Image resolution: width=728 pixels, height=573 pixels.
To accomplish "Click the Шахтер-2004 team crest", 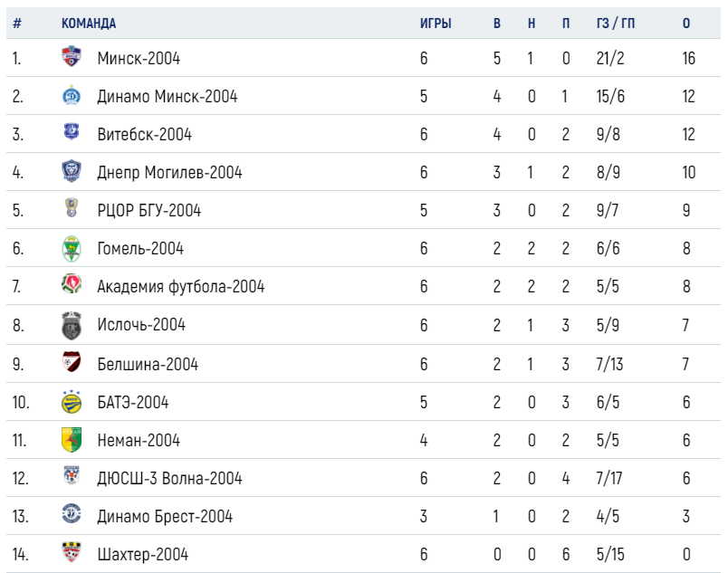I will [x=72, y=552].
